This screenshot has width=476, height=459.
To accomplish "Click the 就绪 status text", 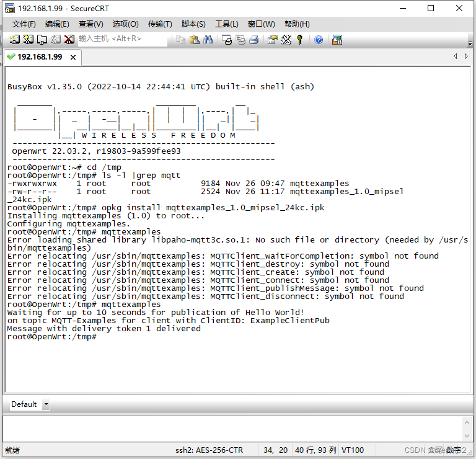I will pyautogui.click(x=12, y=450).
